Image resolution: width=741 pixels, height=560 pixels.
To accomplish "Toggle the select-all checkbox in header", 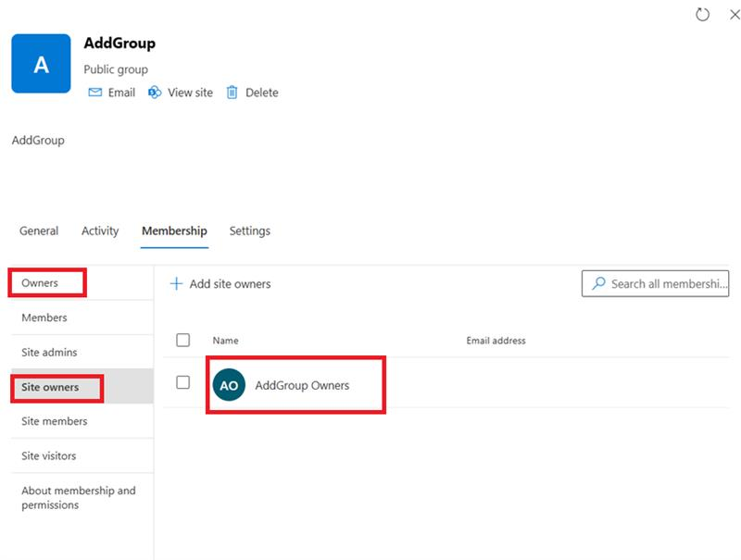I will click(x=182, y=340).
